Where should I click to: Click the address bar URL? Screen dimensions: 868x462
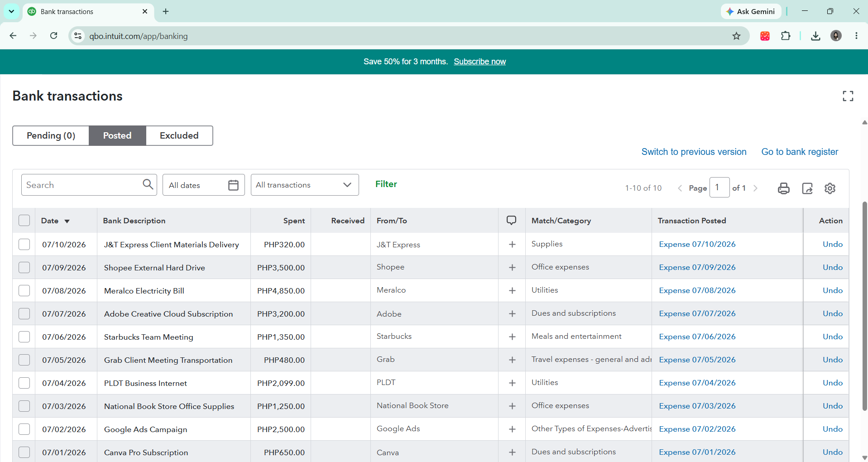[138, 36]
